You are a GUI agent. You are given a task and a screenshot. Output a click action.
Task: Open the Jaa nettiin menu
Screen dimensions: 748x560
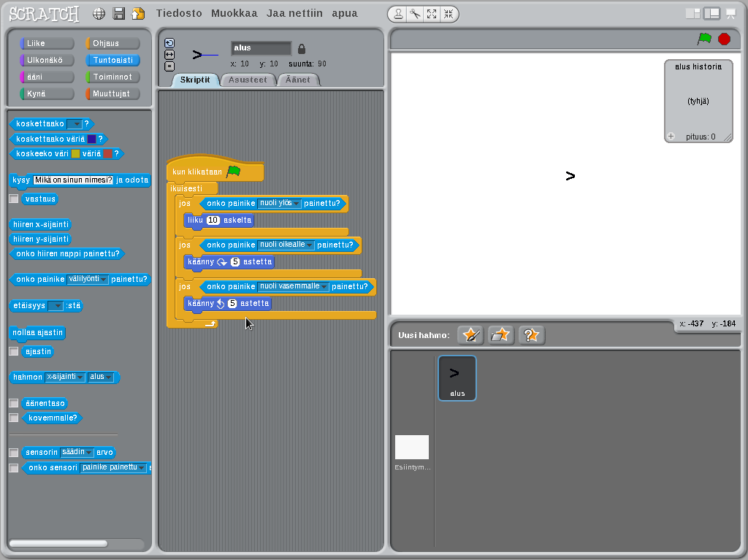click(294, 13)
